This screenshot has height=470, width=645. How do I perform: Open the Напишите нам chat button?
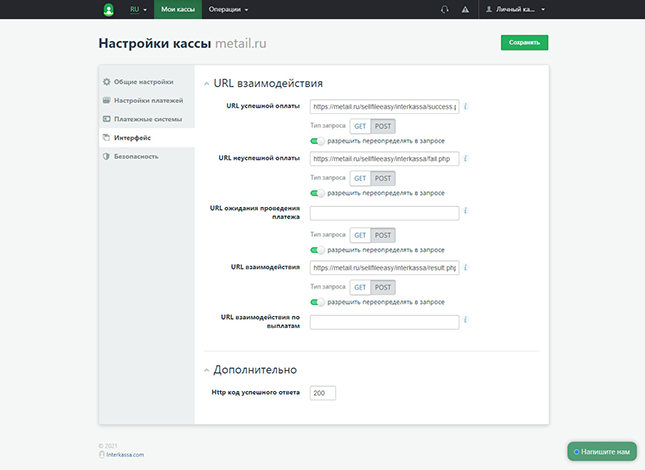pyautogui.click(x=602, y=451)
